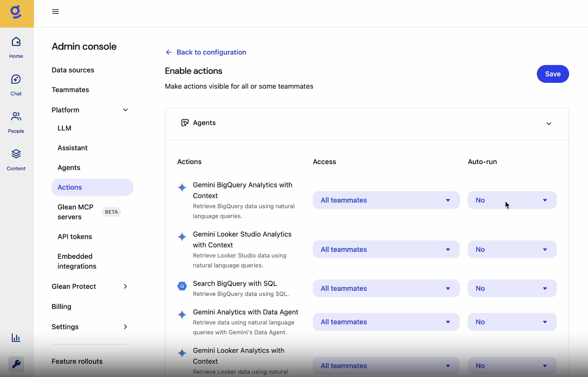The height and width of the screenshot is (377, 588).
Task: Select Assistant under Platform
Action: [73, 148]
